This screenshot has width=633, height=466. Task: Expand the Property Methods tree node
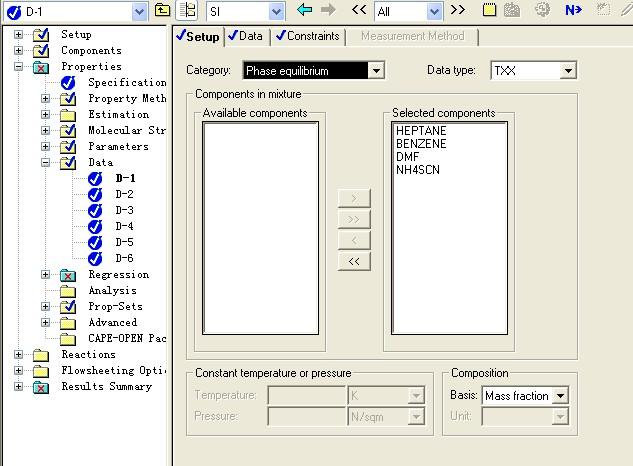45,99
